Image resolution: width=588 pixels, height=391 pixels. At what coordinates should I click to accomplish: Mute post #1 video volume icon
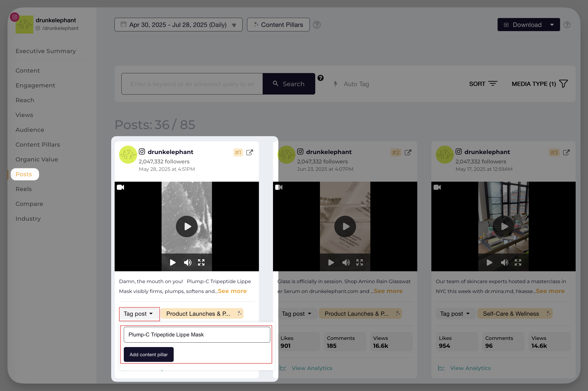[188, 262]
